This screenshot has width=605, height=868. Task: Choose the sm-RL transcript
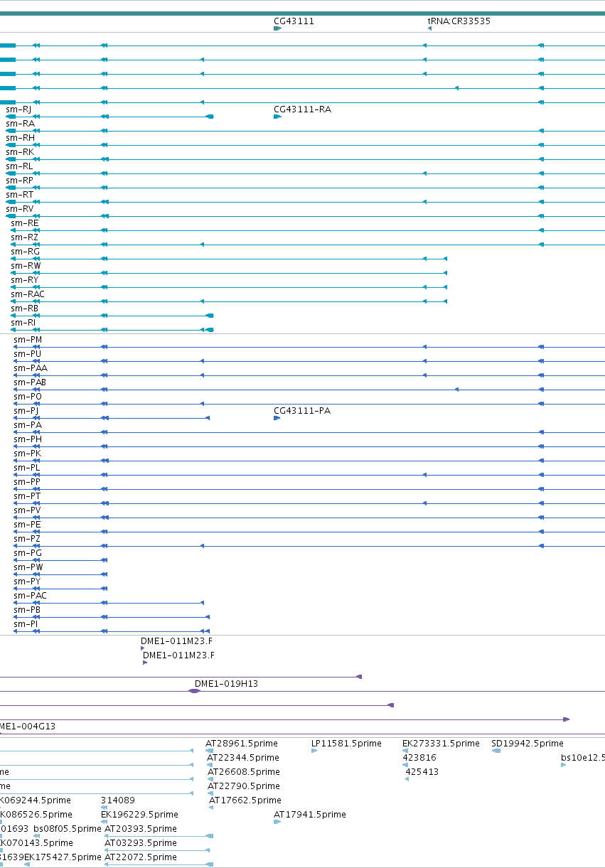tap(19, 166)
